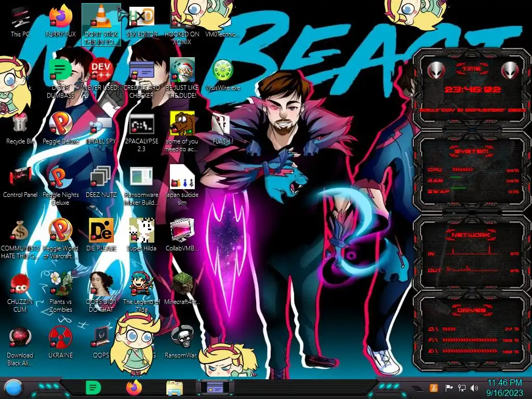Launch Dev C++ shortcut NEVER USED!
The height and width of the screenshot is (399, 532).
(101, 75)
